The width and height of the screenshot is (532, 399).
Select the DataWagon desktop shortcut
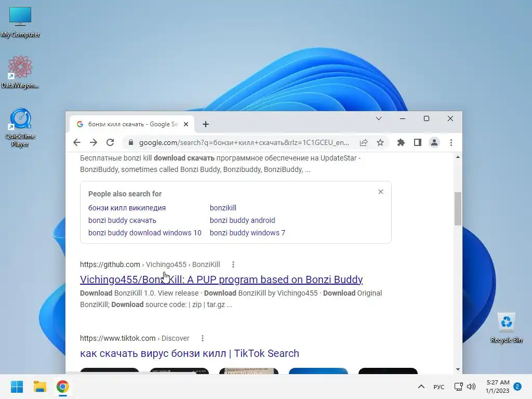tap(20, 72)
